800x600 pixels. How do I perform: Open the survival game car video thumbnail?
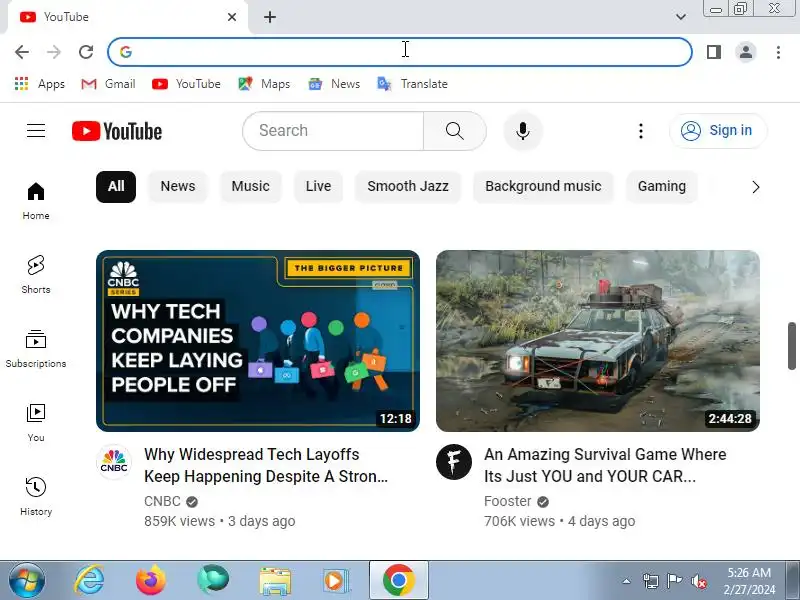click(x=597, y=341)
